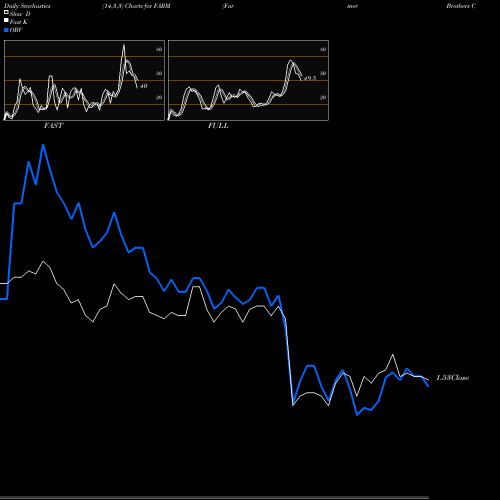The height and width of the screenshot is (500, 500).
Task: Click the 50 axis label in FAST chart
Action: [x=159, y=73]
